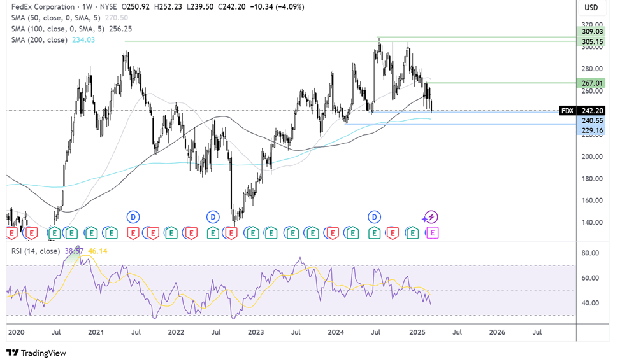Click green earnings marker below 2022 dividend marker
Viewport: 627px width, 364px height.
[x=213, y=232]
